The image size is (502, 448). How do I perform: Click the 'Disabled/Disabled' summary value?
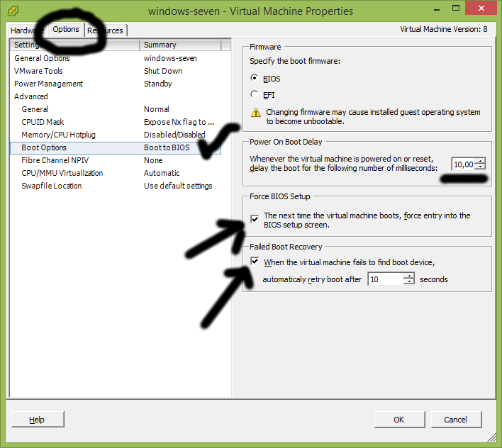[174, 135]
